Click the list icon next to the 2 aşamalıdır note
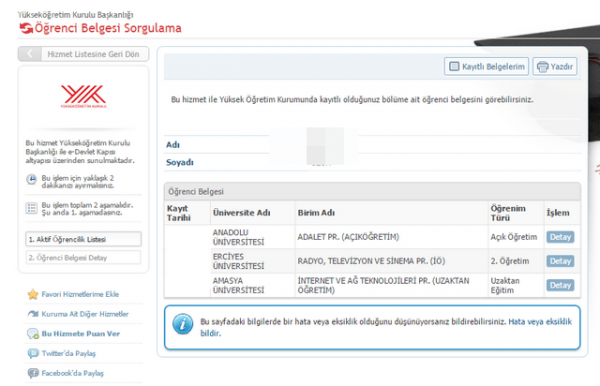The image size is (600, 386). tap(31, 208)
